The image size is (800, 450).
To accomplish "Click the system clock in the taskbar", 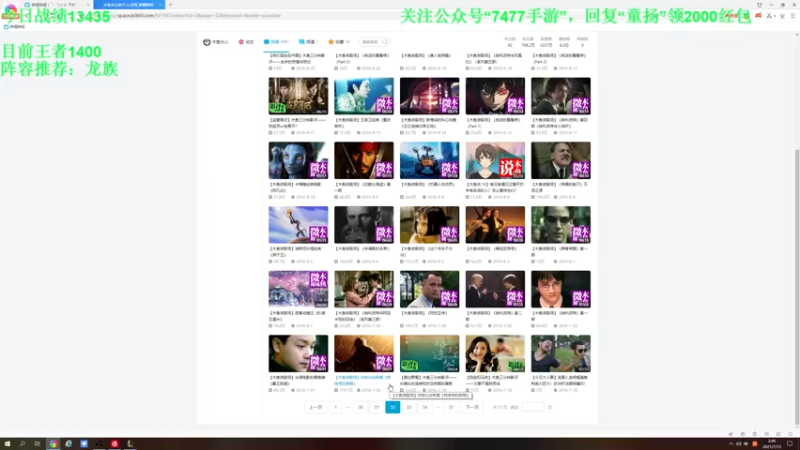I will 771,444.
